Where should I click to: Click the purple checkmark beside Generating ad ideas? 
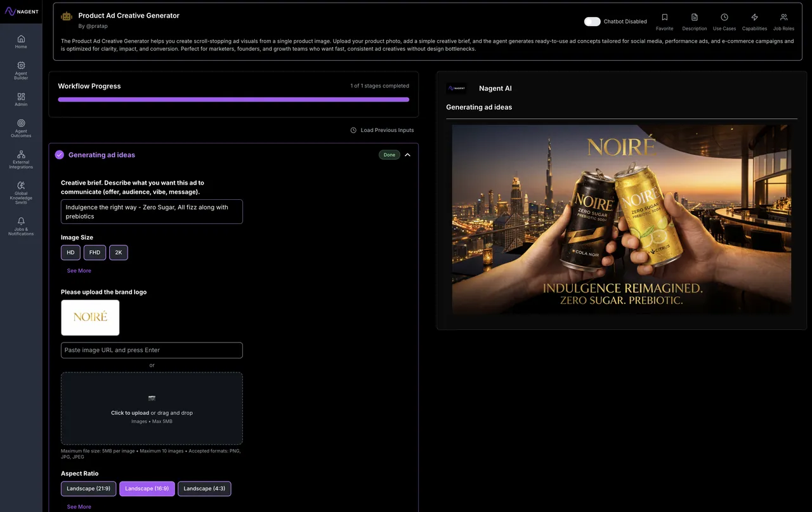(60, 155)
